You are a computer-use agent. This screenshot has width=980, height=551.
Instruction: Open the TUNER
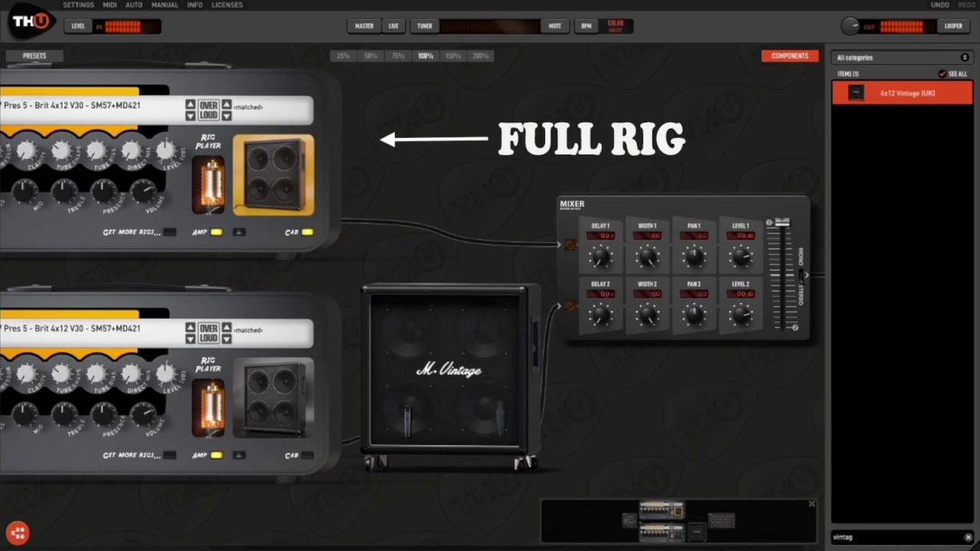tap(424, 26)
